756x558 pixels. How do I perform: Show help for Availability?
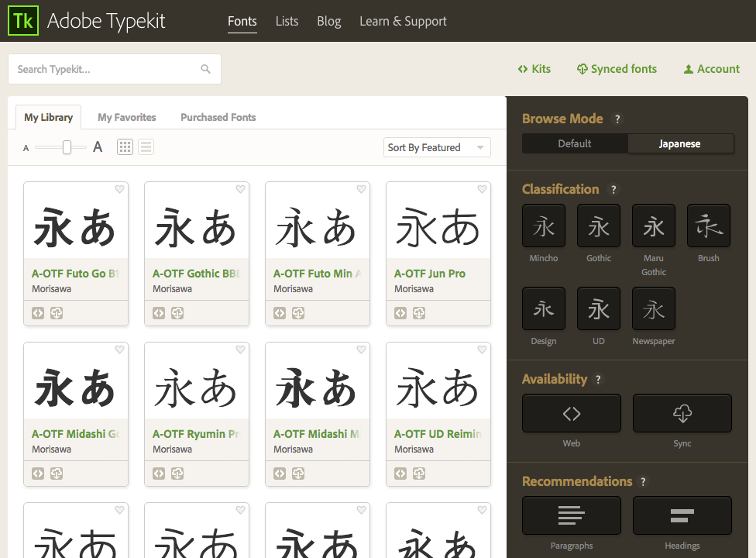[x=598, y=380]
